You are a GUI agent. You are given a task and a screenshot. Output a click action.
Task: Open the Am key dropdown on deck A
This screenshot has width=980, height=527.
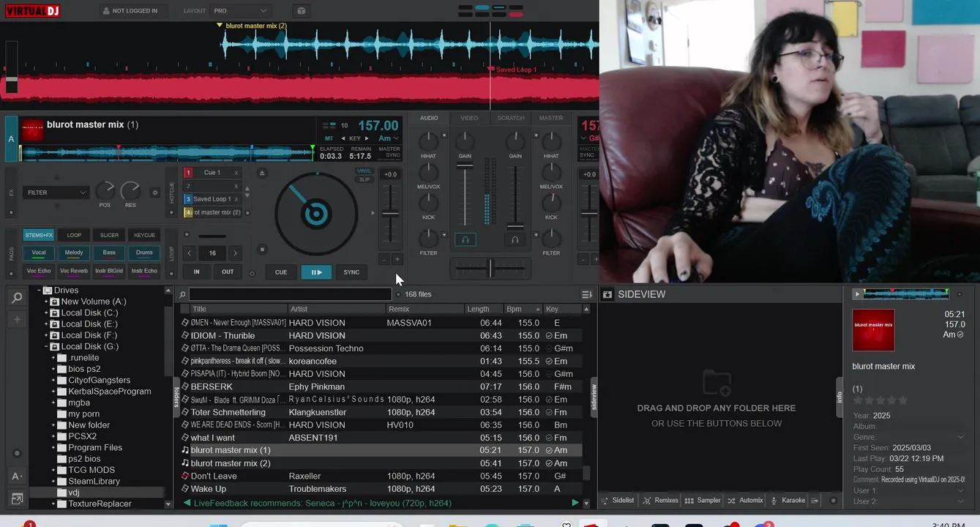tap(388, 138)
